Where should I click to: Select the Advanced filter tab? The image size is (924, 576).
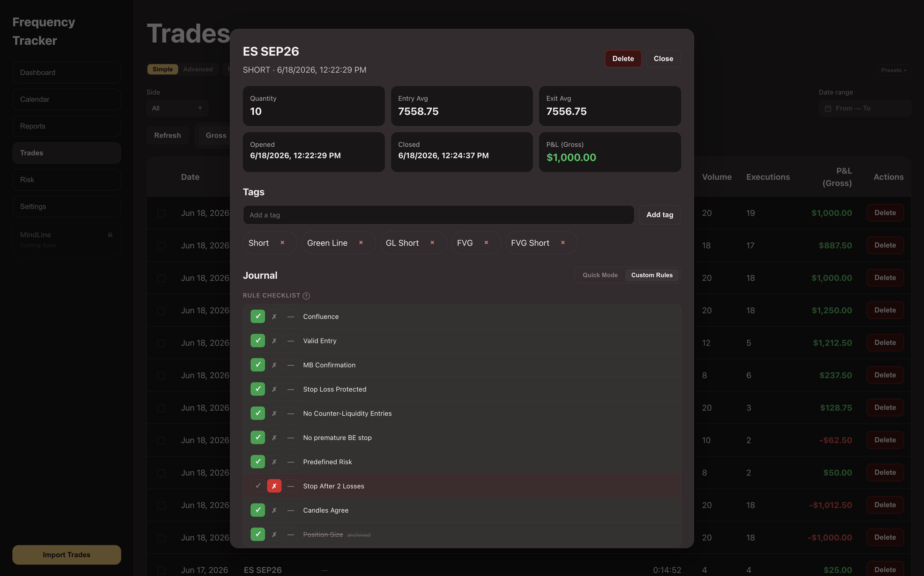(198, 69)
